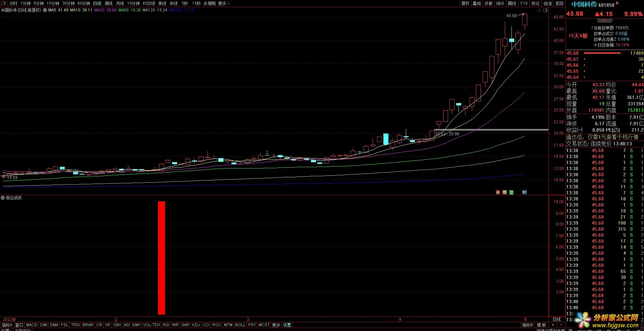Open indicator 设置 settings
Screen dimensions: 644x331
[x=287, y=325]
